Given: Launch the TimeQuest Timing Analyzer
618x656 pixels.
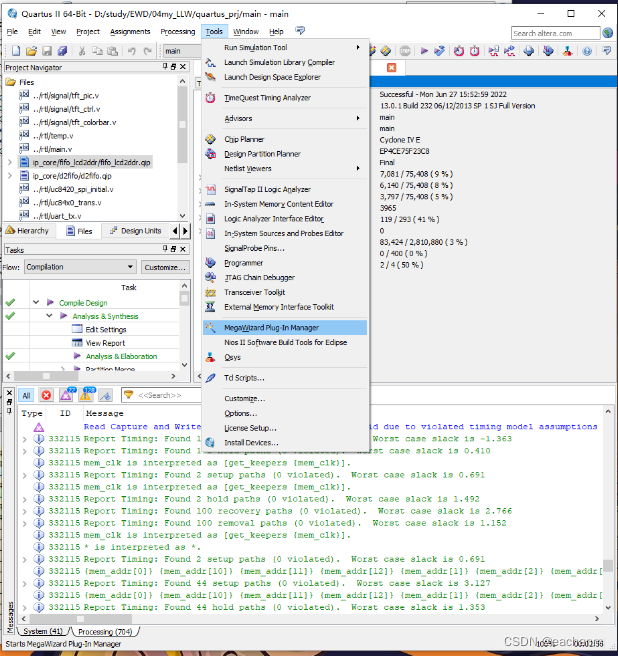Looking at the screenshot, I should [x=267, y=98].
